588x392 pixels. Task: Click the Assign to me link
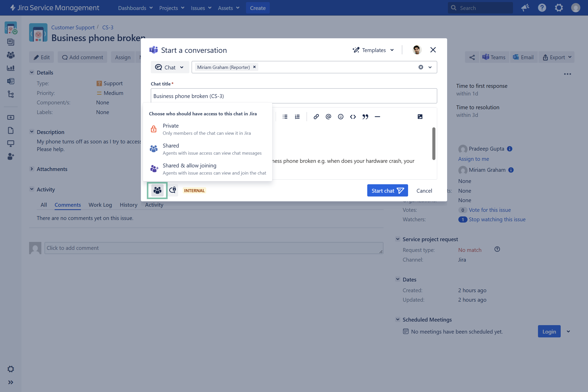coord(473,159)
